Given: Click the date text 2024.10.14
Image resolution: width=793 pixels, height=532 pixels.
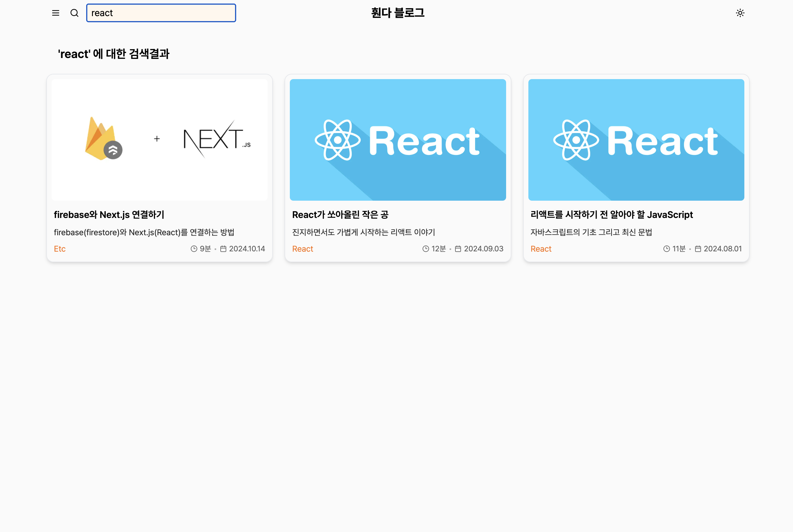Looking at the screenshot, I should [x=247, y=249].
